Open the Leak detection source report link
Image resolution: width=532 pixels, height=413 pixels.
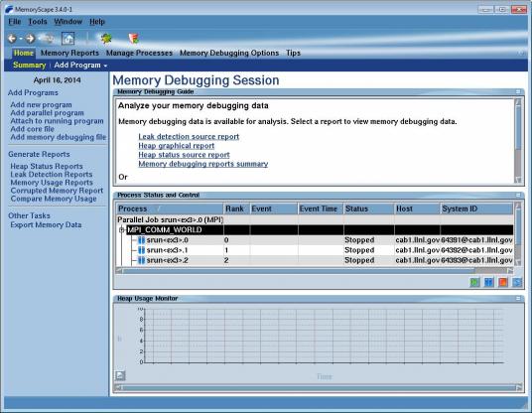tap(189, 136)
